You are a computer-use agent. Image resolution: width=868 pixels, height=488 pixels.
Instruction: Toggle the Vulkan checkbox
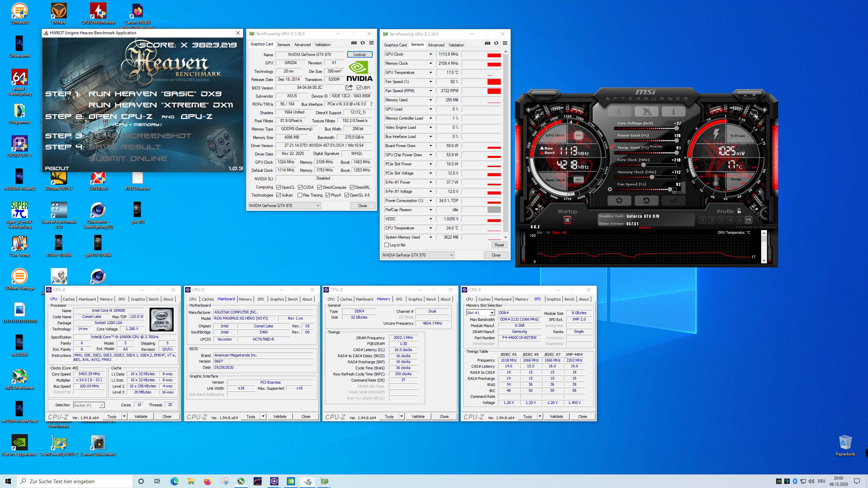(278, 195)
